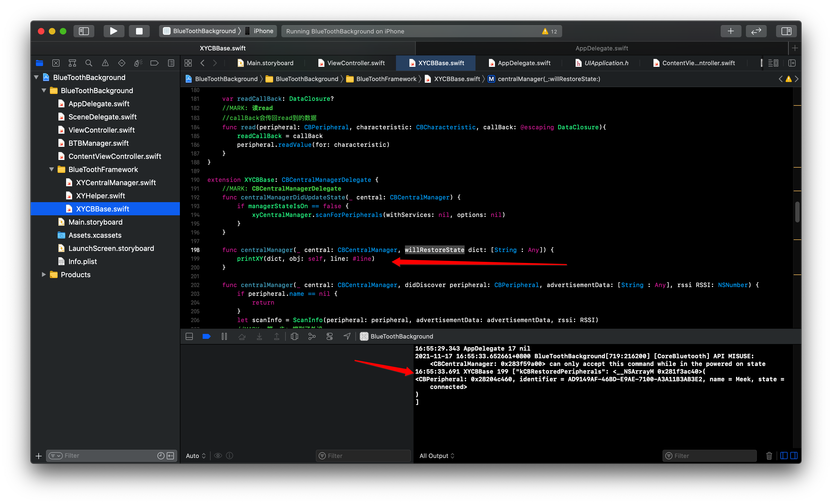The image size is (832, 504).
Task: Expand the Products folder
Action: coord(44,275)
